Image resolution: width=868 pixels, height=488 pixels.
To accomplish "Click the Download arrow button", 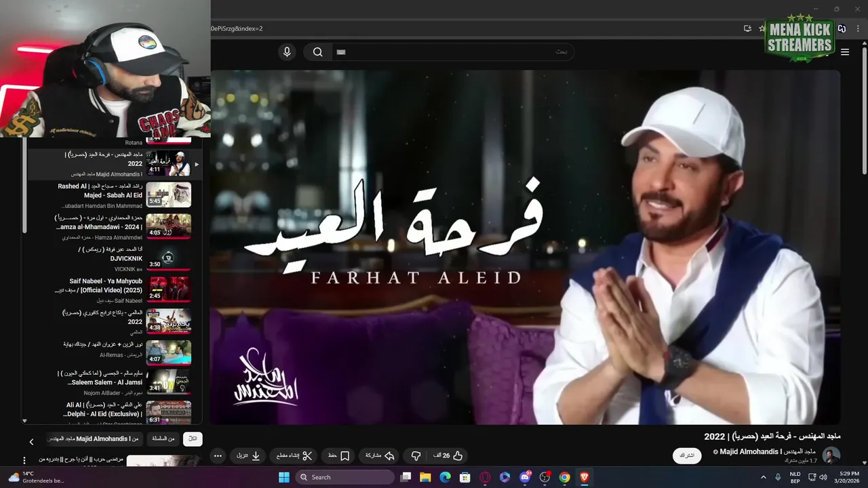I will click(248, 456).
